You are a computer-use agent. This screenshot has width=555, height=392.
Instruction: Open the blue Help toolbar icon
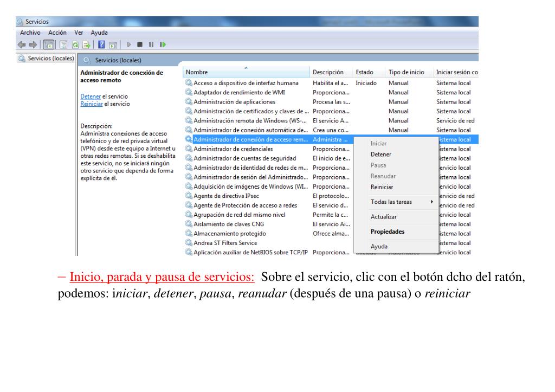101,44
